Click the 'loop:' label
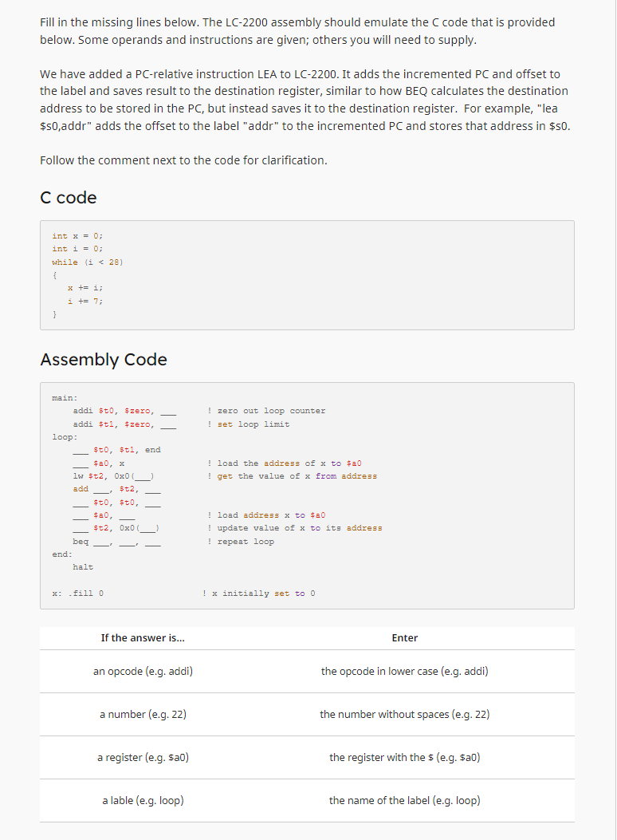The width and height of the screenshot is (617, 840). pyautogui.click(x=65, y=437)
